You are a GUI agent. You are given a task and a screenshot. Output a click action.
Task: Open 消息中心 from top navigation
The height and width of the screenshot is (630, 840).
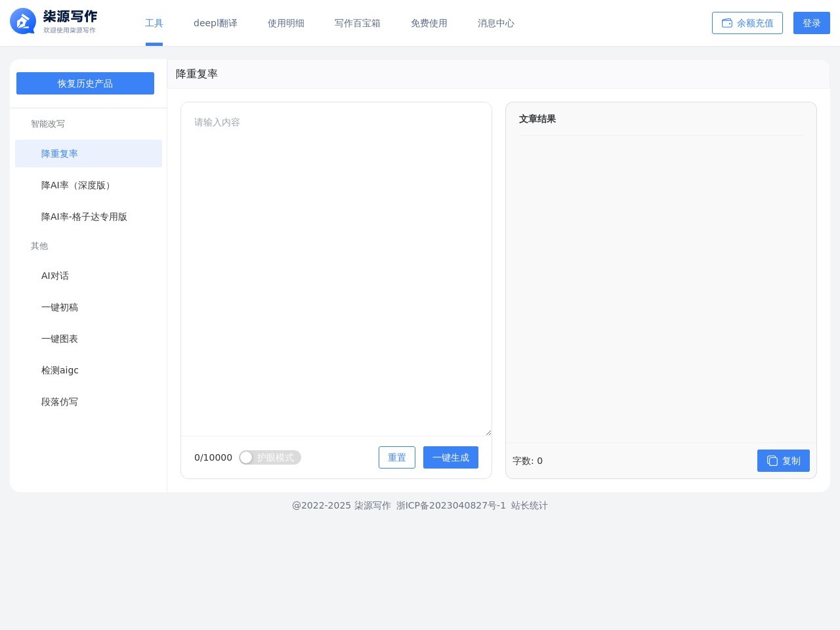pos(496,23)
